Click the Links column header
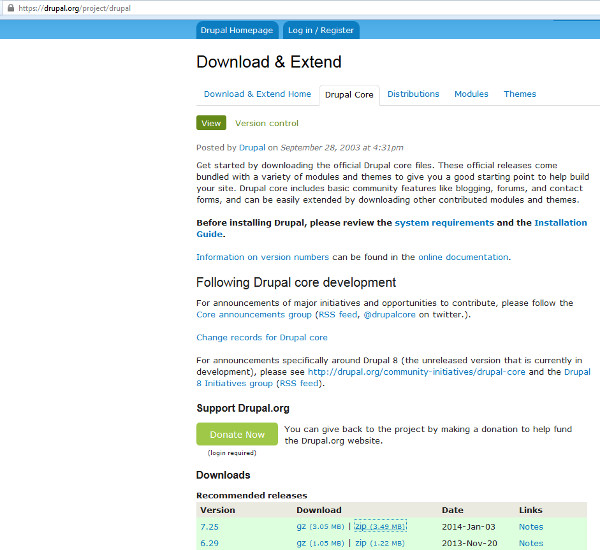Image resolution: width=600 pixels, height=550 pixels. [530, 510]
